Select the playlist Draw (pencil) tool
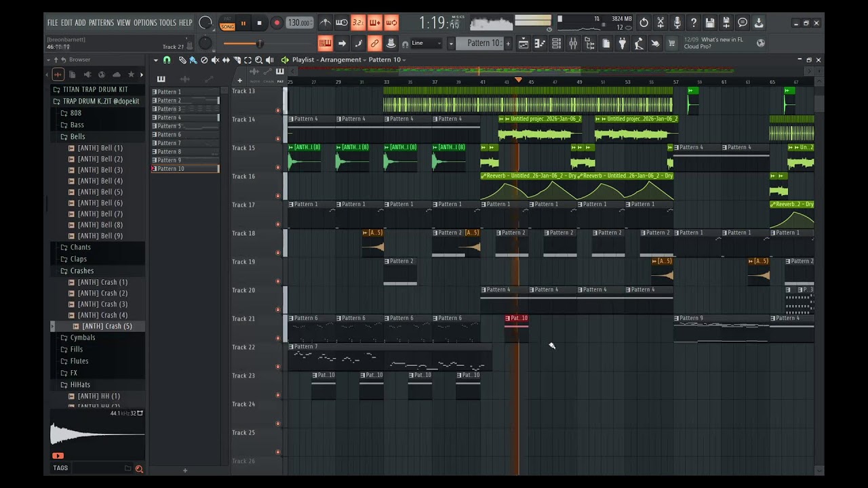This screenshot has width=868, height=488. [x=182, y=60]
